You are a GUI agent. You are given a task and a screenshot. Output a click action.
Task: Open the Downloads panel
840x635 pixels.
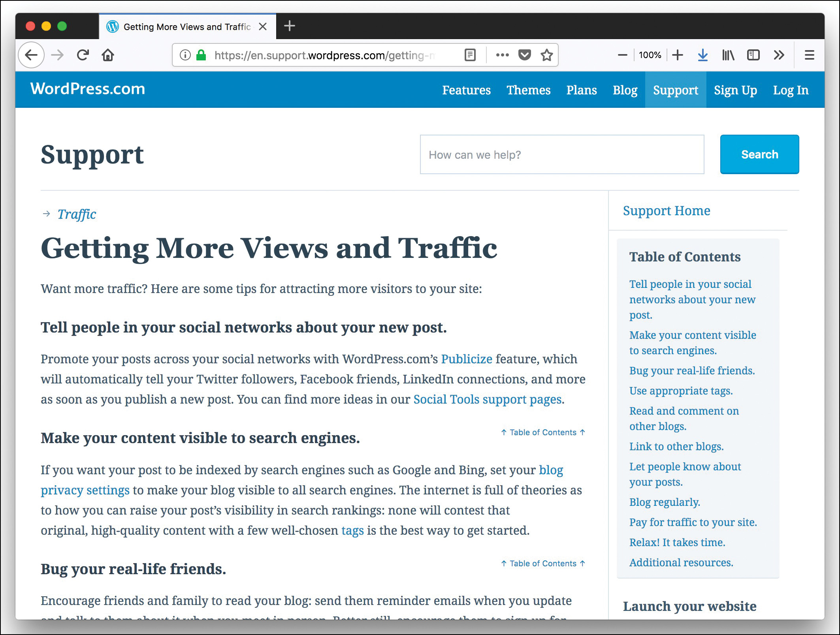[703, 55]
